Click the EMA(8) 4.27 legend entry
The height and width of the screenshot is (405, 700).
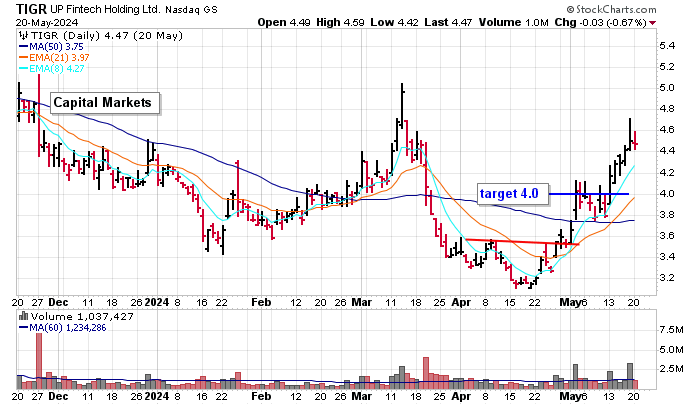point(57,68)
